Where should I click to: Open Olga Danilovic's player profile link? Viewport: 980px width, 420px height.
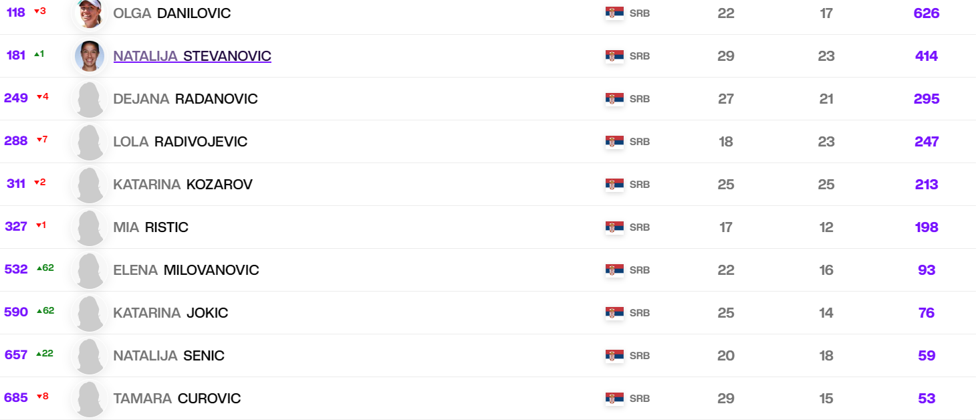pos(172,13)
